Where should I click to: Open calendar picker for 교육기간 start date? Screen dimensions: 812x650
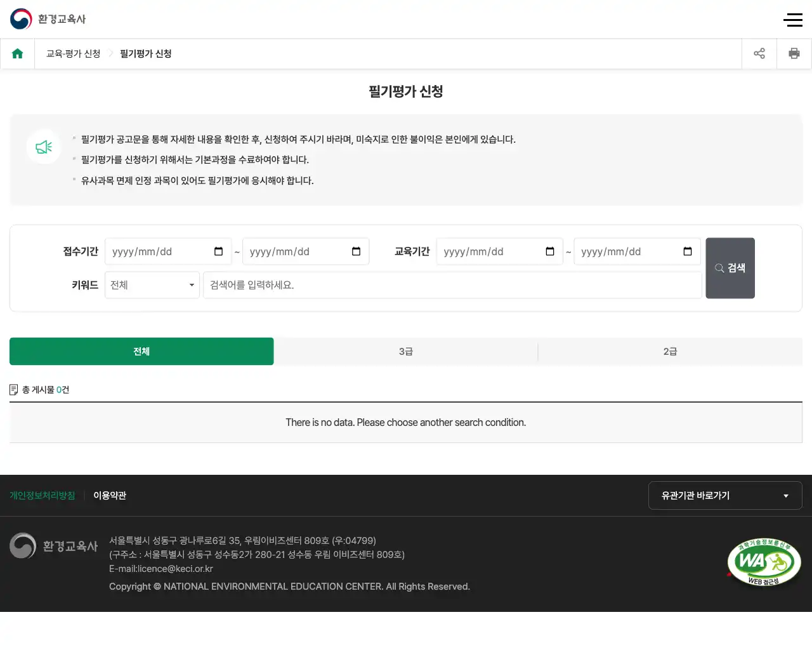pyautogui.click(x=550, y=251)
